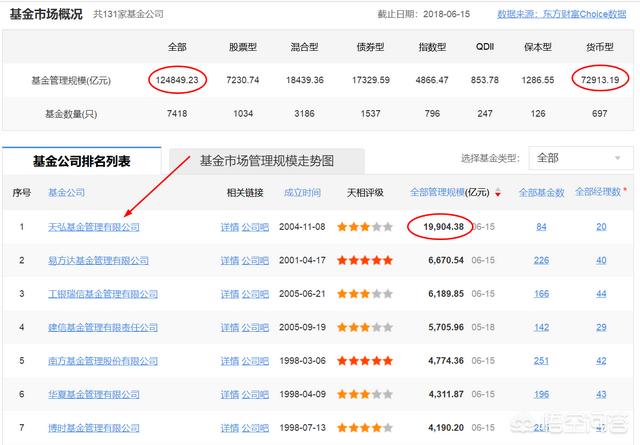
Task: Click manager count 43 for 华夏基金
Action: tap(601, 394)
